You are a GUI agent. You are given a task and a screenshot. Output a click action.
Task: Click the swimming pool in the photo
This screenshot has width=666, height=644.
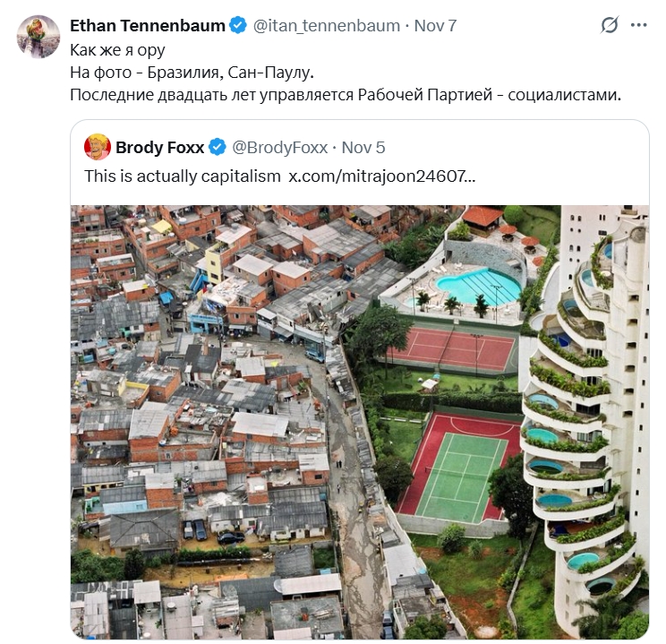coord(479,287)
